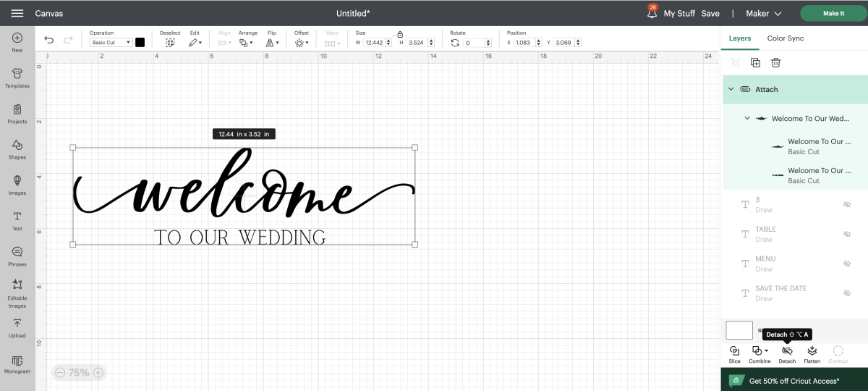This screenshot has height=391, width=868.
Task: Open the Images library
Action: tap(17, 185)
